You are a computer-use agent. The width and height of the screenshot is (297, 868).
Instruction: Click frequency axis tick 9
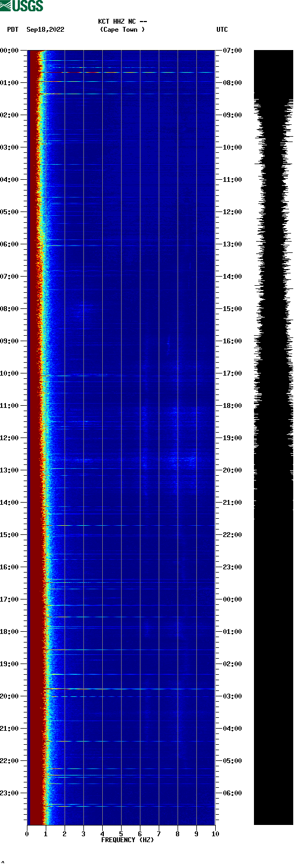(x=196, y=834)
